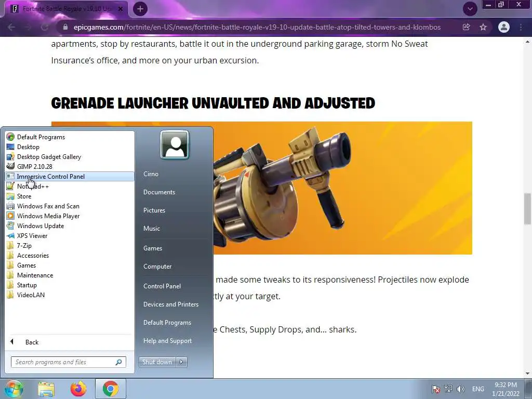This screenshot has height=399, width=532.
Task: Launch the XPS Viewer icon
Action: [x=10, y=235]
